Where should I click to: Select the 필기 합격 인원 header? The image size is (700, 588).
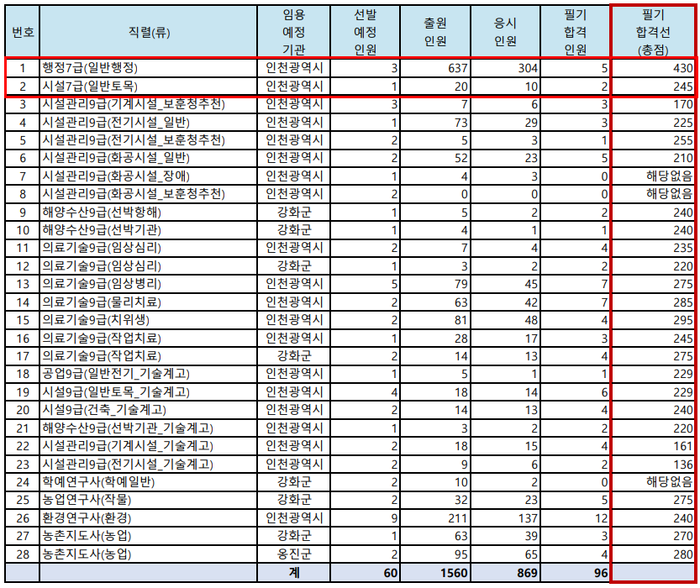[575, 32]
